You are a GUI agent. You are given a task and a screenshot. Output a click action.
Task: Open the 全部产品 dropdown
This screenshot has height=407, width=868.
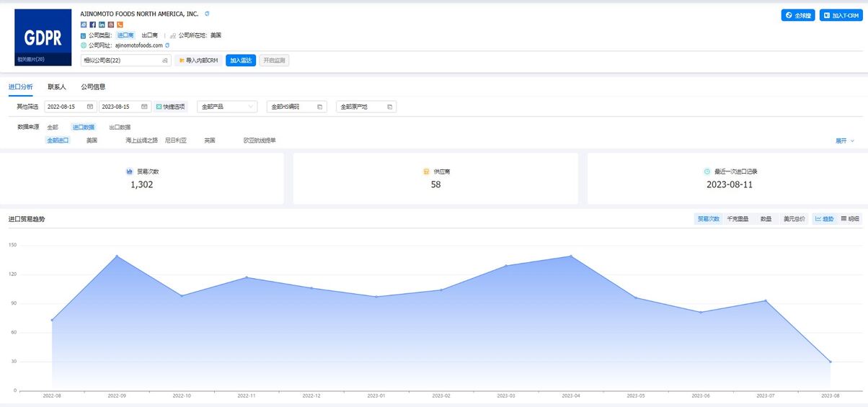[x=227, y=107]
